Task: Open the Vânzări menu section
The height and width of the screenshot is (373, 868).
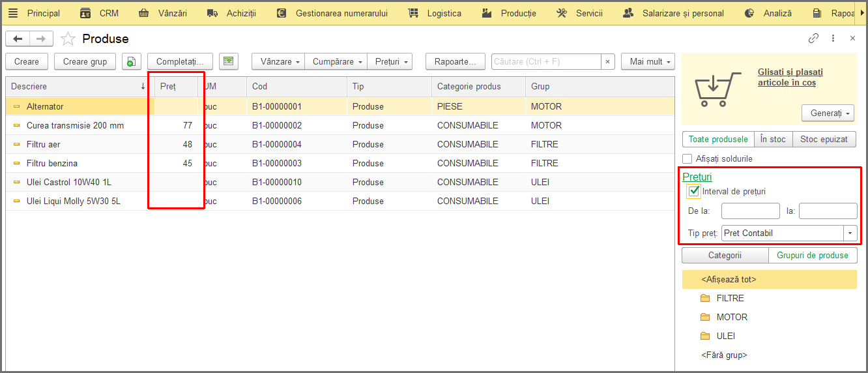Action: [x=173, y=13]
